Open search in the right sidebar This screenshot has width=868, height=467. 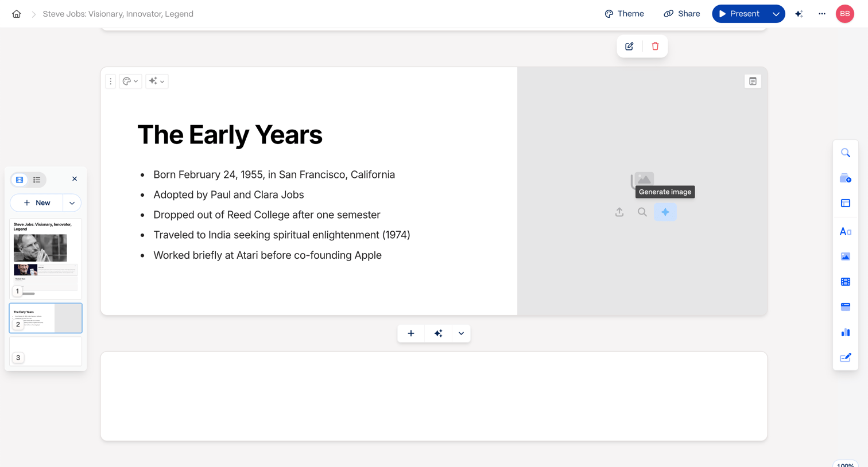846,153
